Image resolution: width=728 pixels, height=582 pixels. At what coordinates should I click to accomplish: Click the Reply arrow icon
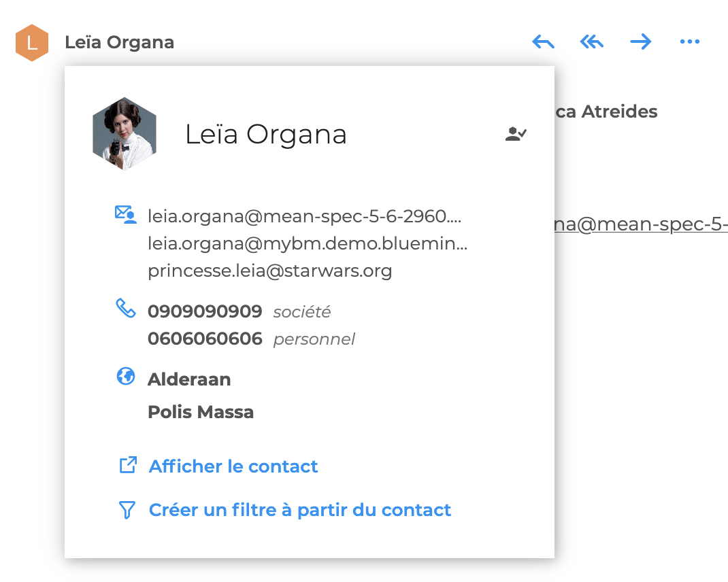point(543,42)
